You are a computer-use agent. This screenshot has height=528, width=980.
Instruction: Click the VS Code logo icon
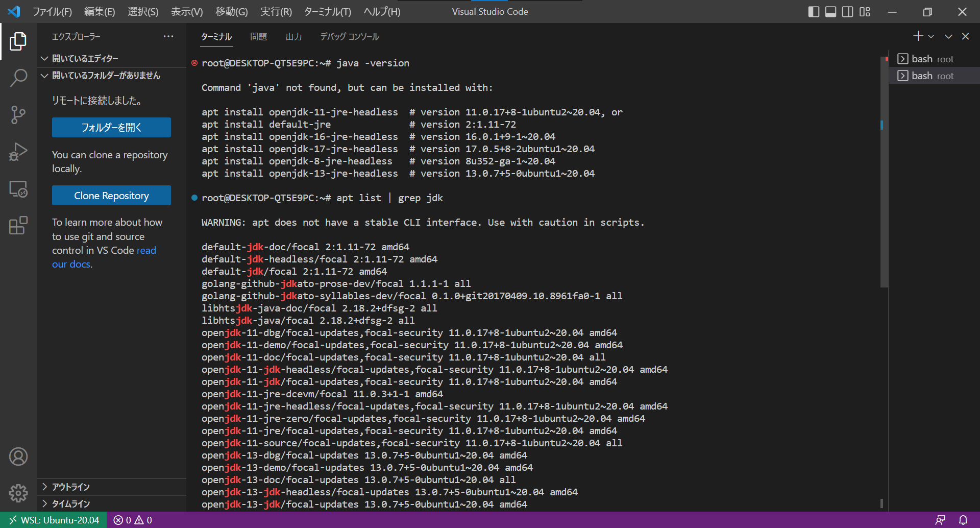[x=14, y=11]
